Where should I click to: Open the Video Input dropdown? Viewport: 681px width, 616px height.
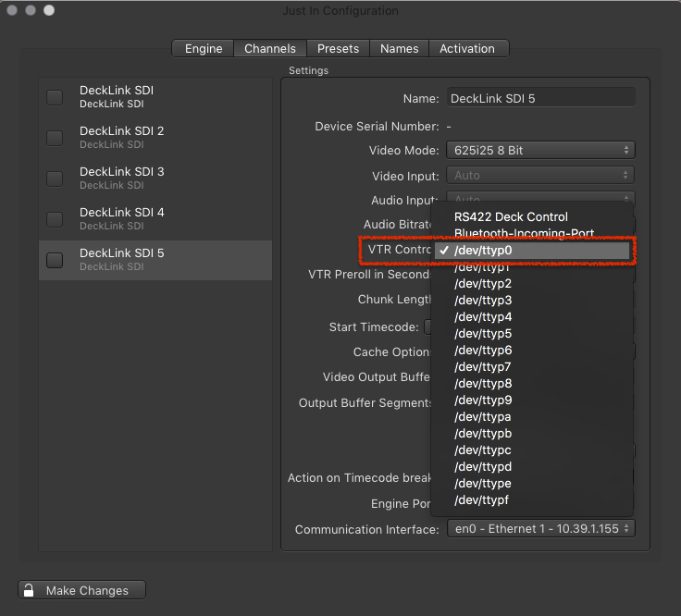point(540,176)
